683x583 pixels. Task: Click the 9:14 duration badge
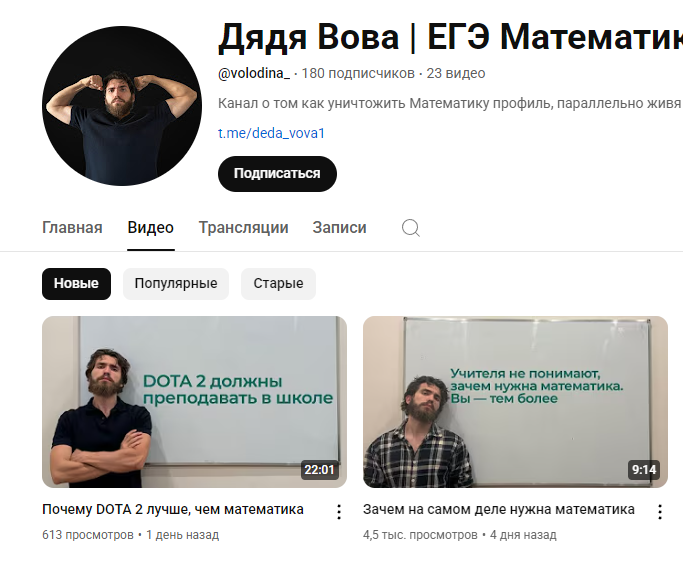tap(644, 470)
